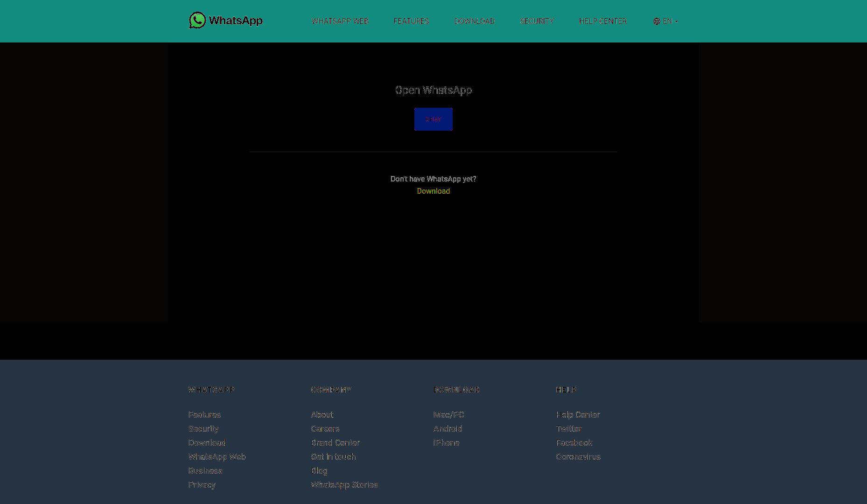Click the 'Open WhatsApp' heading text
The width and height of the screenshot is (867, 504).
pyautogui.click(x=433, y=90)
